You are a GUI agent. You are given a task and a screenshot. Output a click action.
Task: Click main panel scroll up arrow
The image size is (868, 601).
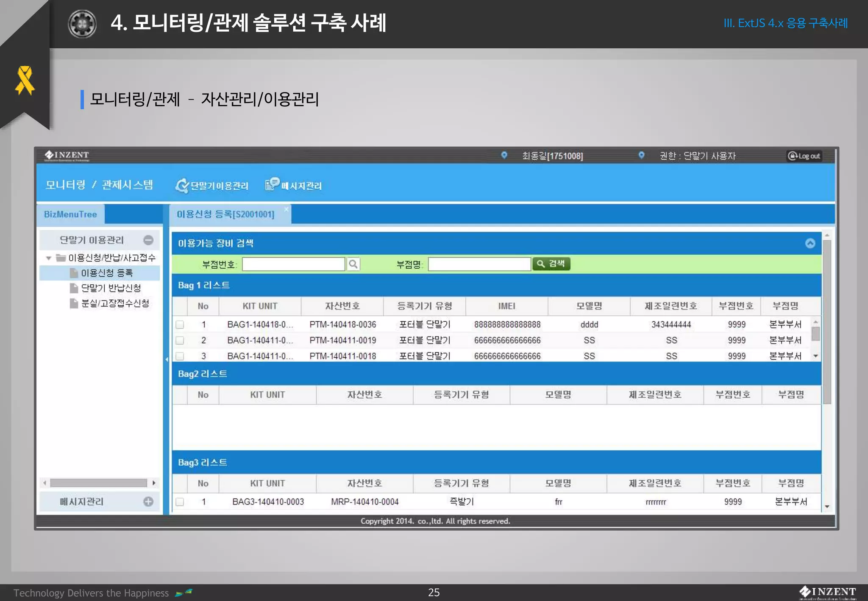click(x=827, y=235)
